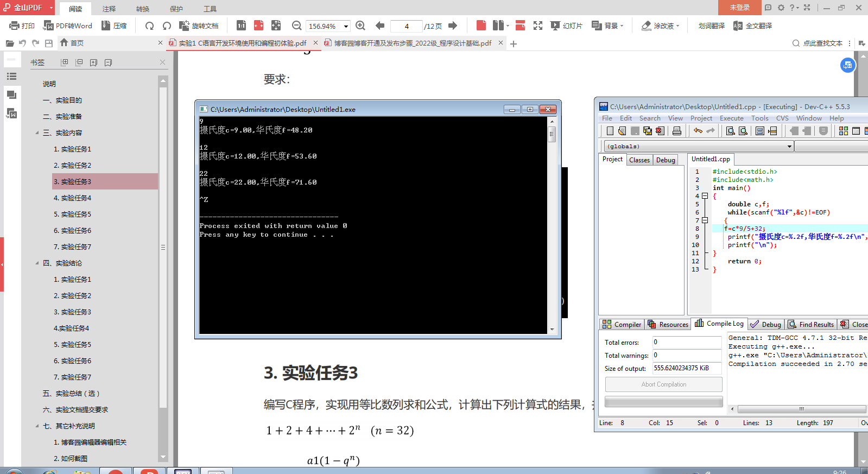The width and height of the screenshot is (868, 474).
Task: Select bookmark 1. 博客园编辑器编辑相关
Action: tap(90, 442)
